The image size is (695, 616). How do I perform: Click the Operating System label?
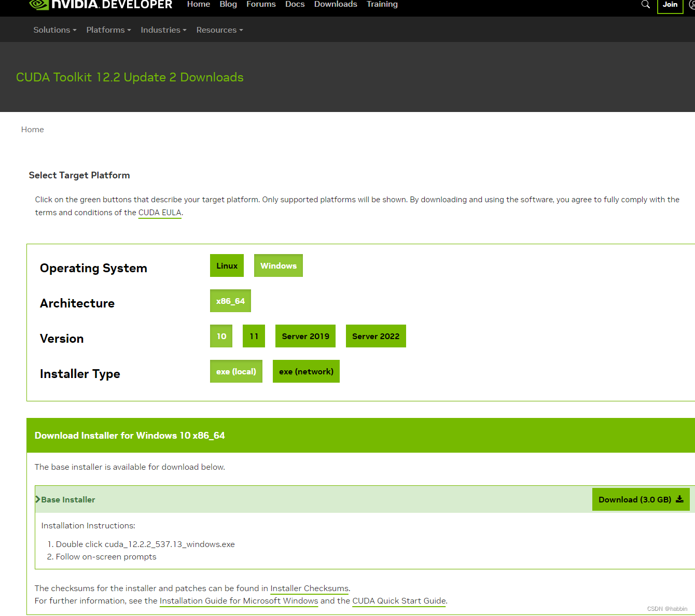93,268
